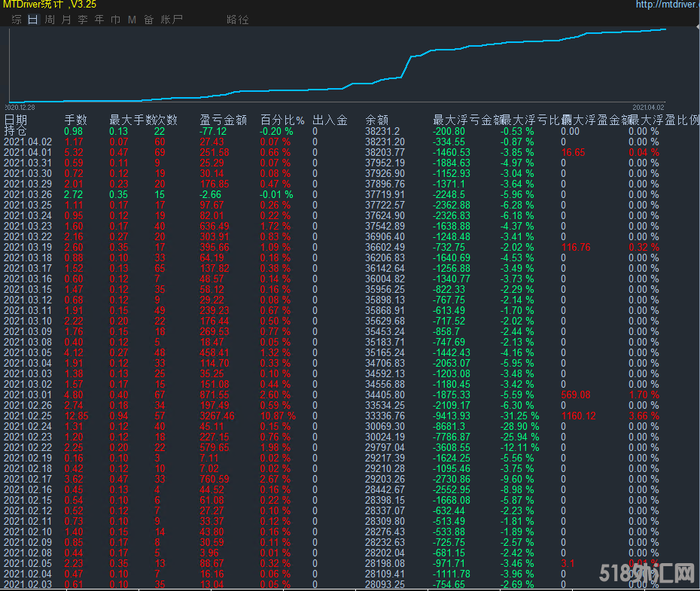The height and width of the screenshot is (591, 700).
Task: Open the 周 weekly tab
Action: click(x=50, y=19)
